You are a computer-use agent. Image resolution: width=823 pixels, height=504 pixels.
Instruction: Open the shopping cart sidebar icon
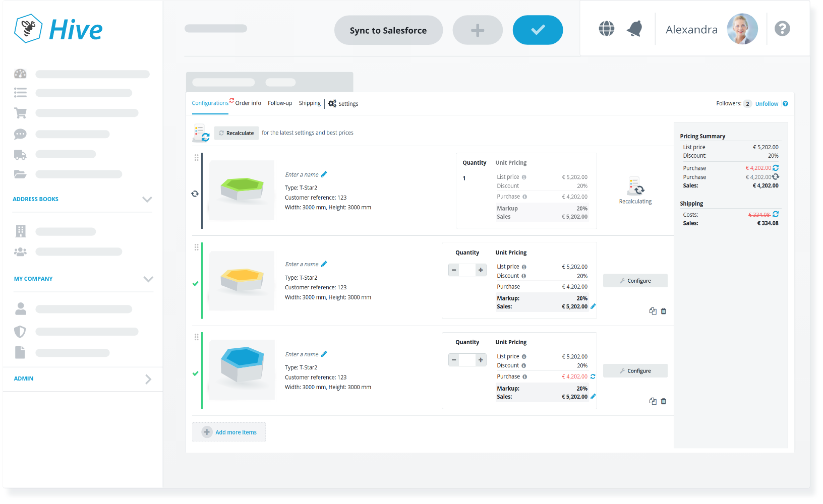pyautogui.click(x=20, y=113)
